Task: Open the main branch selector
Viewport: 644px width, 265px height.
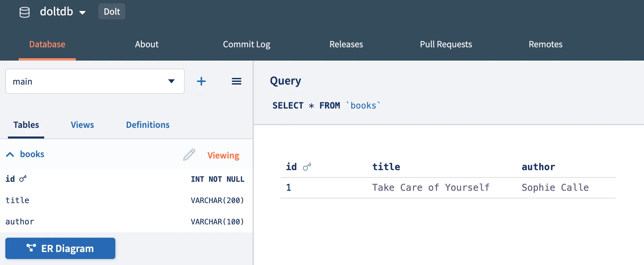Action: [x=95, y=81]
